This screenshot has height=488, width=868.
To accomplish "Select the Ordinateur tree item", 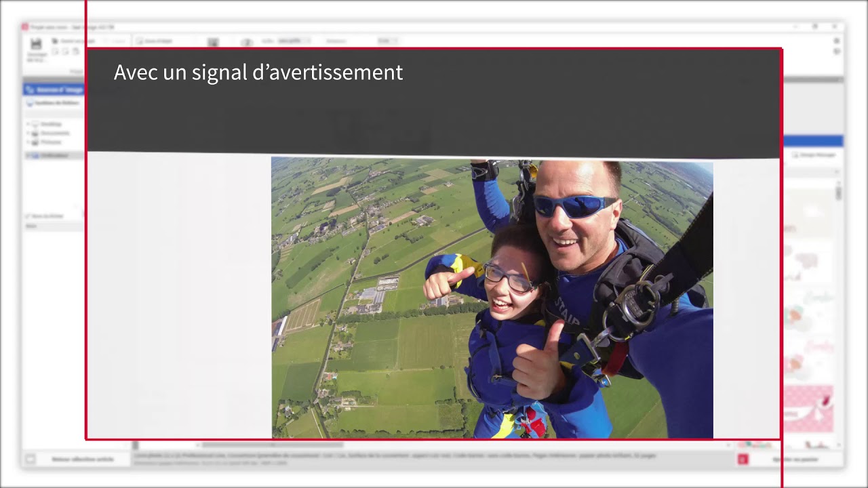I will point(54,155).
